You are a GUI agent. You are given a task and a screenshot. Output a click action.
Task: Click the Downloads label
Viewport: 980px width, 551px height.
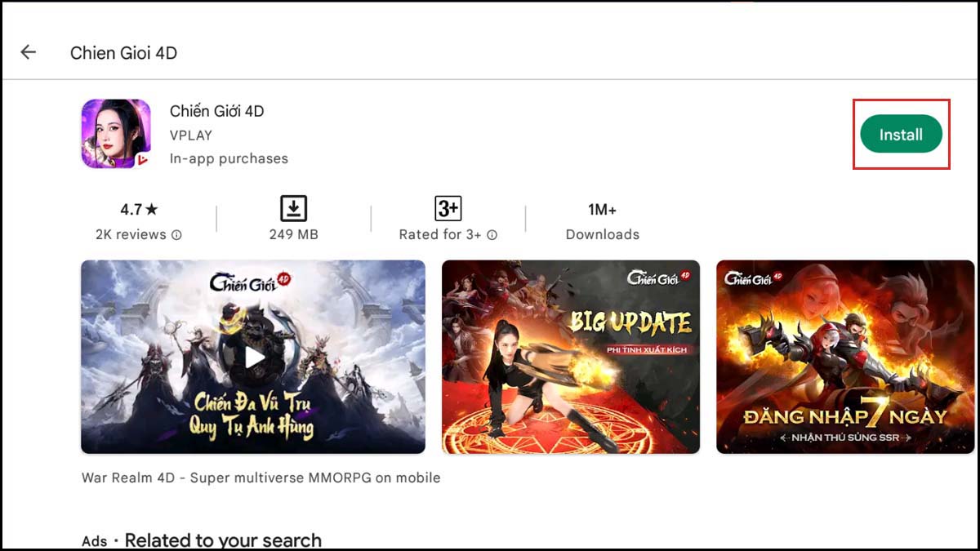[x=603, y=234]
